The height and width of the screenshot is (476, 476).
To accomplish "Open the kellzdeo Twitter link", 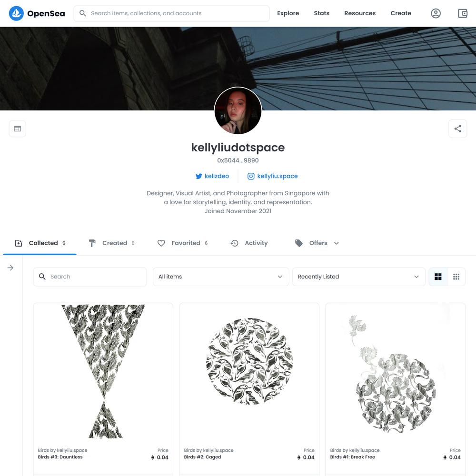I will point(217,177).
